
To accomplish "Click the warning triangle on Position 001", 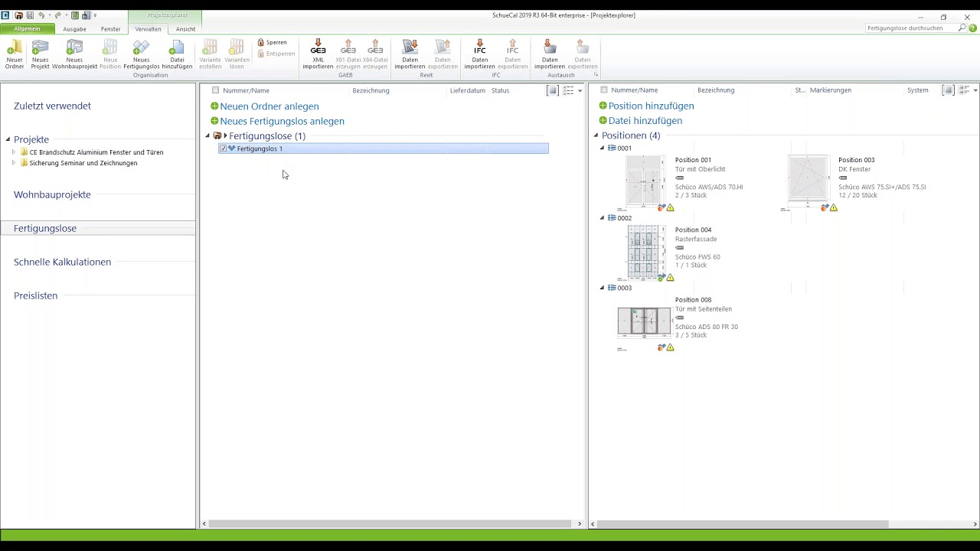I will click(671, 207).
